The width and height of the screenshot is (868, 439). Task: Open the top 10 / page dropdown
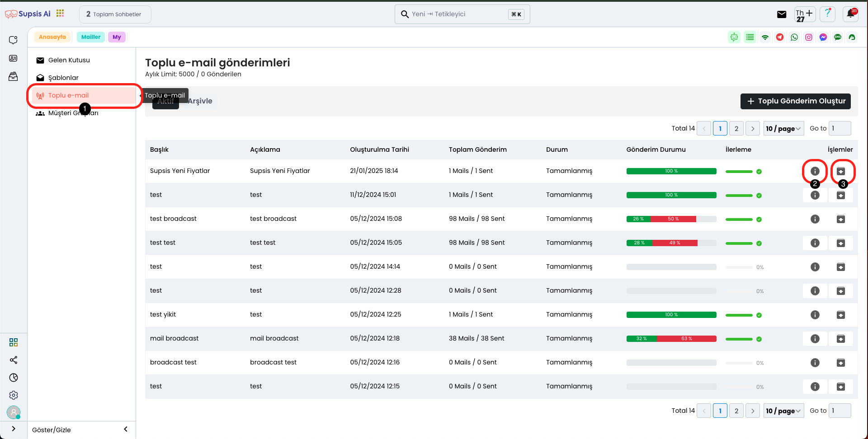[783, 129]
